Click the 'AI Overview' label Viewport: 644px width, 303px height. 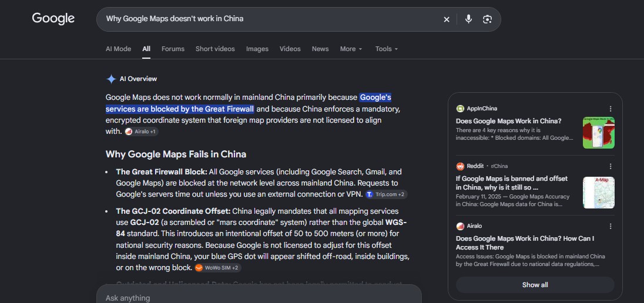tap(138, 79)
